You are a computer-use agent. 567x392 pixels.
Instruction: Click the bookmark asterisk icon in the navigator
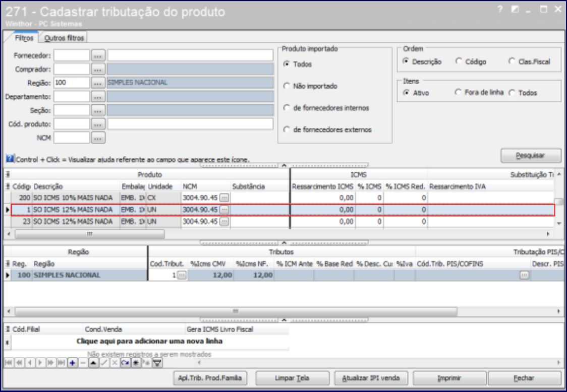[x=136, y=363]
